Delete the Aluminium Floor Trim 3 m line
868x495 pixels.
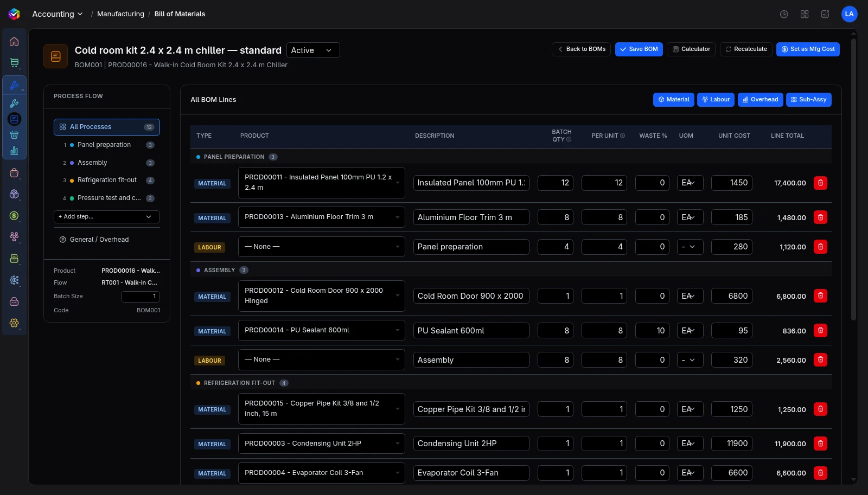click(x=820, y=217)
